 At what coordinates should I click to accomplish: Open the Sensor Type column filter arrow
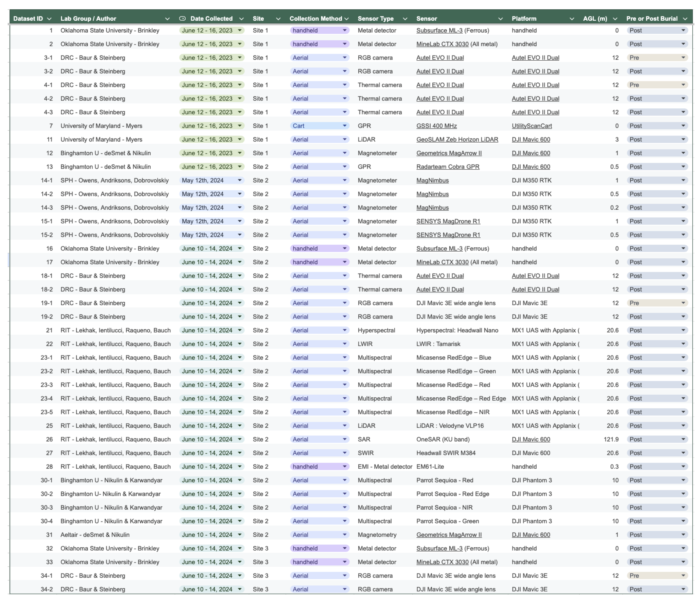coord(405,19)
